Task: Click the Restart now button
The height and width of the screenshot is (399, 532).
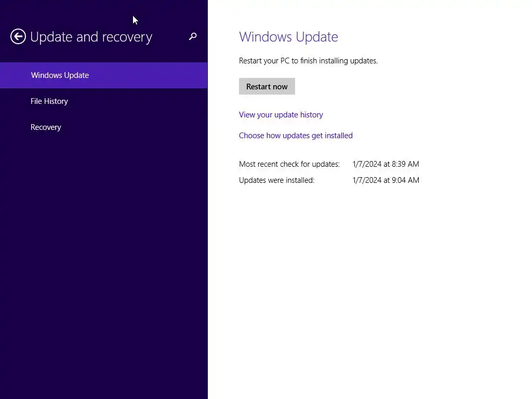Action: pos(267,87)
